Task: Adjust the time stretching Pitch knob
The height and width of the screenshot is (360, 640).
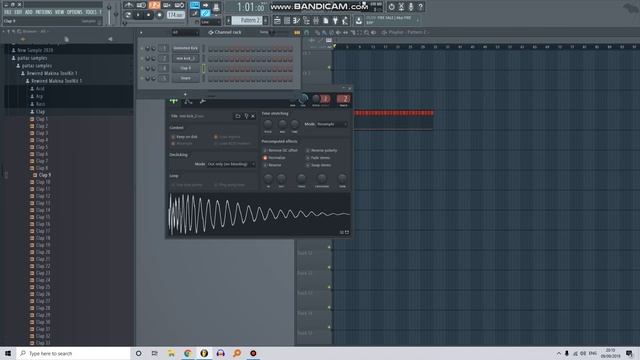Action: click(x=268, y=124)
